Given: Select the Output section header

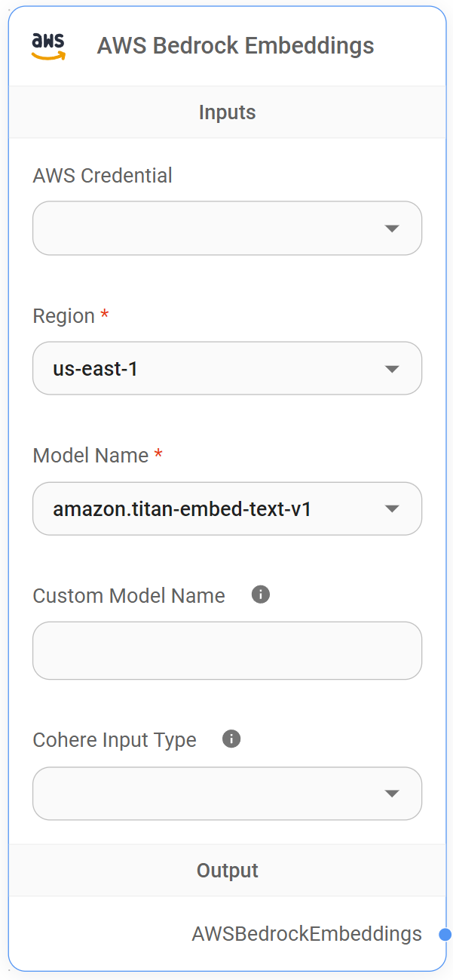Looking at the screenshot, I should click(x=227, y=870).
